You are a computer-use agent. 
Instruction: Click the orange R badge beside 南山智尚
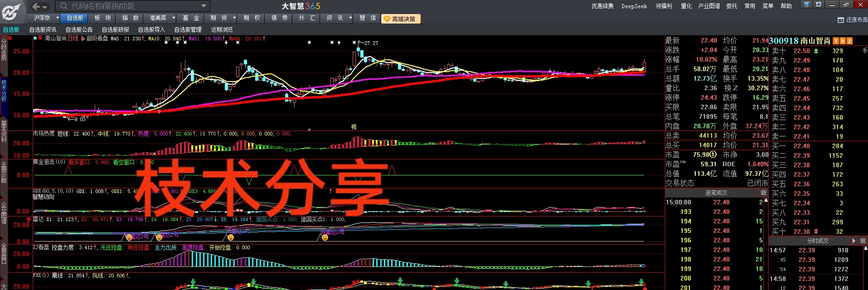click(843, 41)
